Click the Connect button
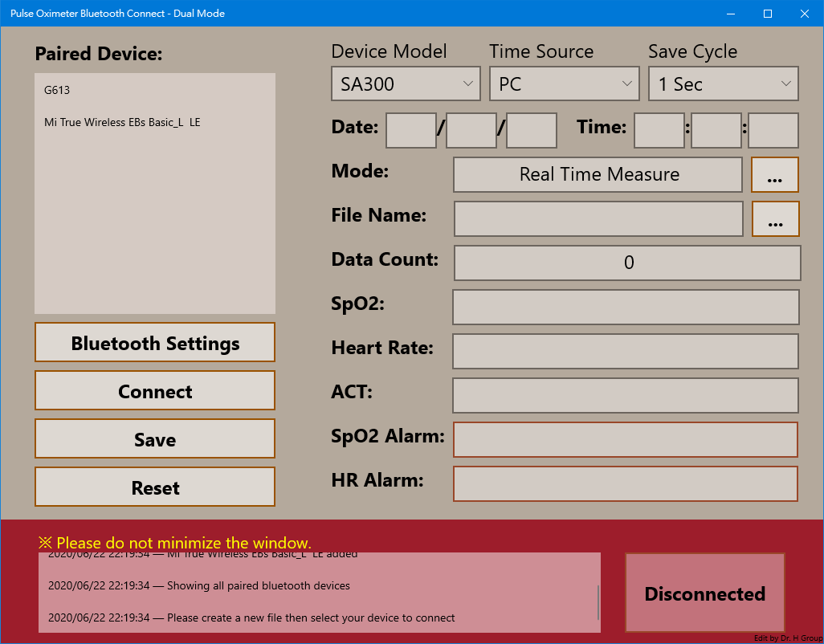Image resolution: width=824 pixels, height=644 pixels. point(155,391)
